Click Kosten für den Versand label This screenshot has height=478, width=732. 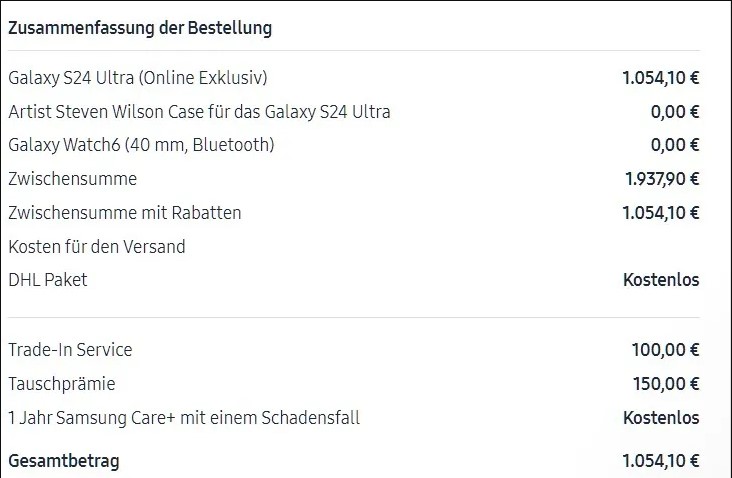(x=97, y=246)
